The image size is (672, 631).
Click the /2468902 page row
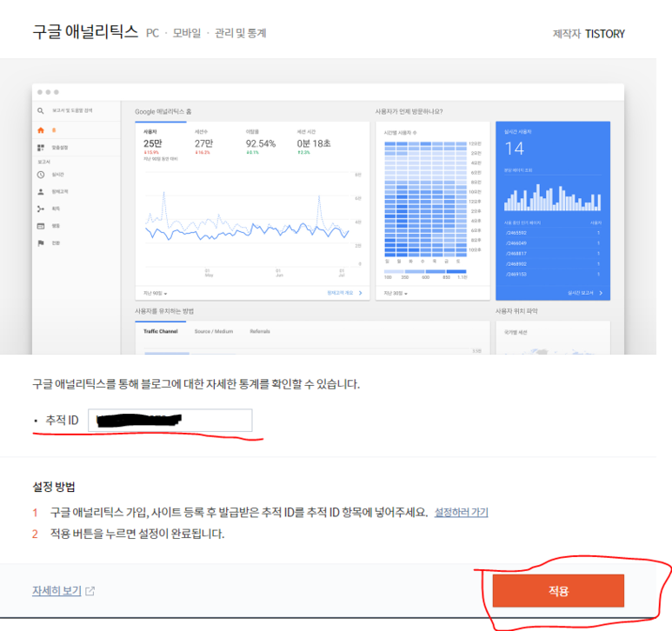(x=553, y=264)
